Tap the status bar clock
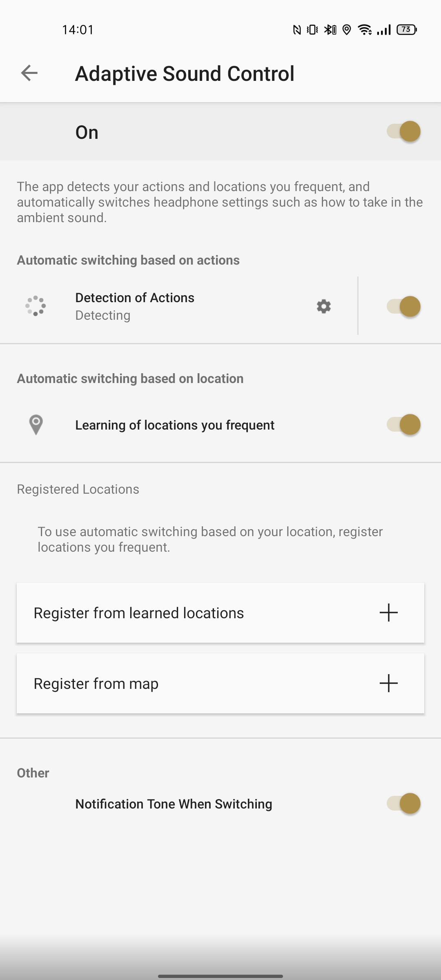The image size is (441, 980). pyautogui.click(x=78, y=30)
